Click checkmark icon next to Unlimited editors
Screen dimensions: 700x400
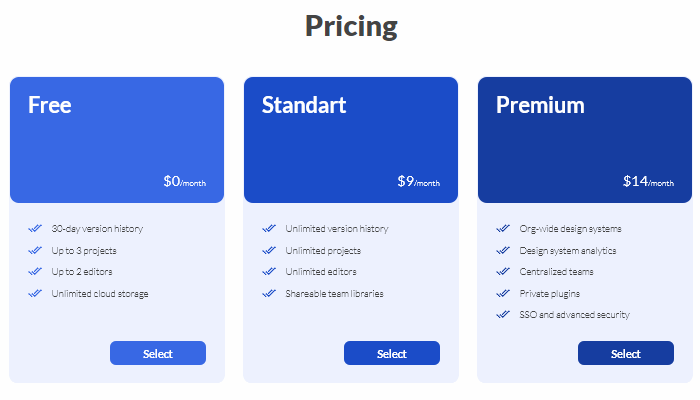269,272
